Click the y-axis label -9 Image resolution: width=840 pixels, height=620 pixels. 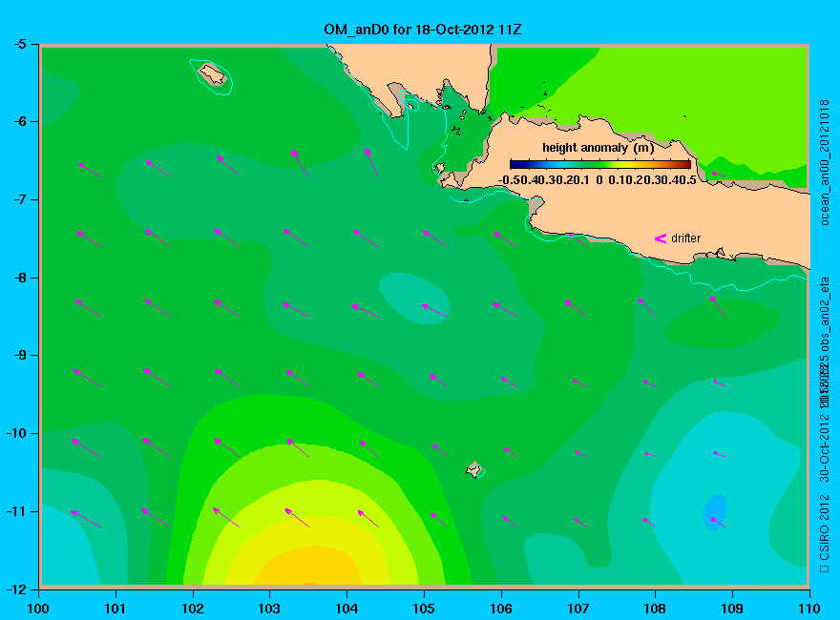pos(20,355)
